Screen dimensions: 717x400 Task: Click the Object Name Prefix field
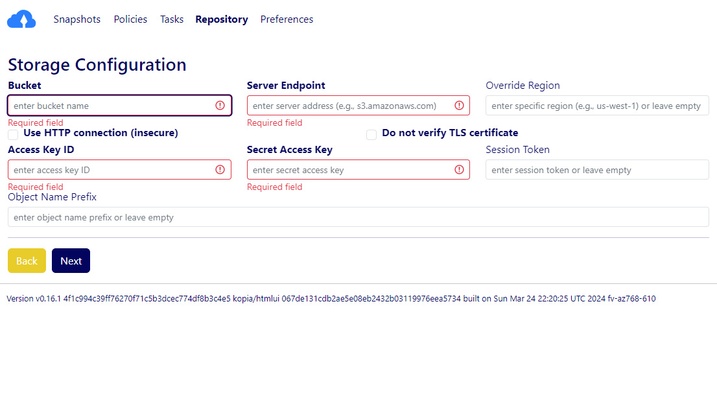click(358, 217)
